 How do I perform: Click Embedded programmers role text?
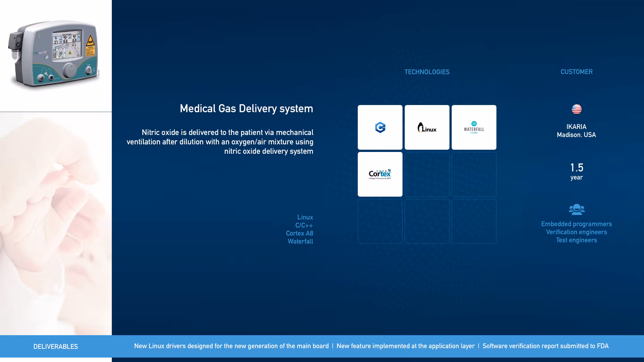[x=576, y=224]
